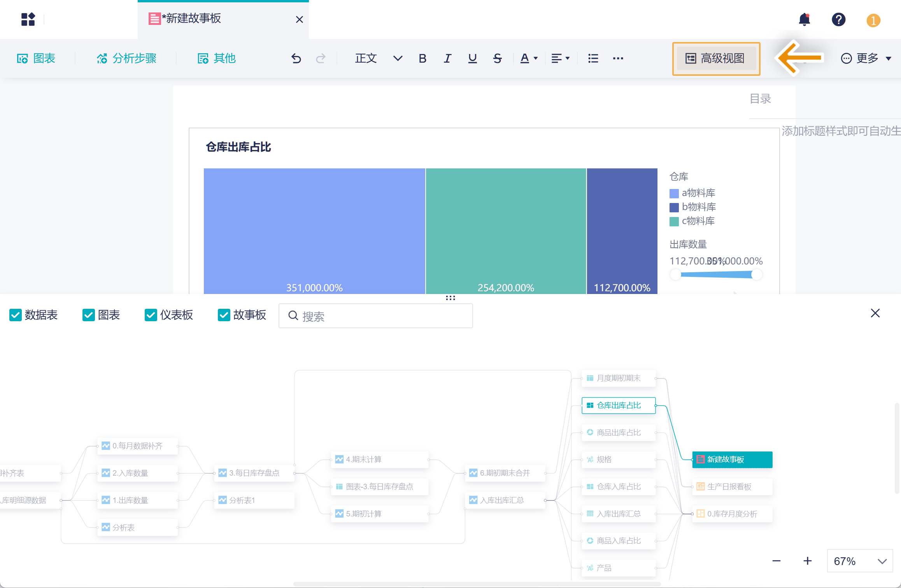This screenshot has height=588, width=901.
Task: Select the 0.每月数据补齐 node
Action: pos(138,446)
